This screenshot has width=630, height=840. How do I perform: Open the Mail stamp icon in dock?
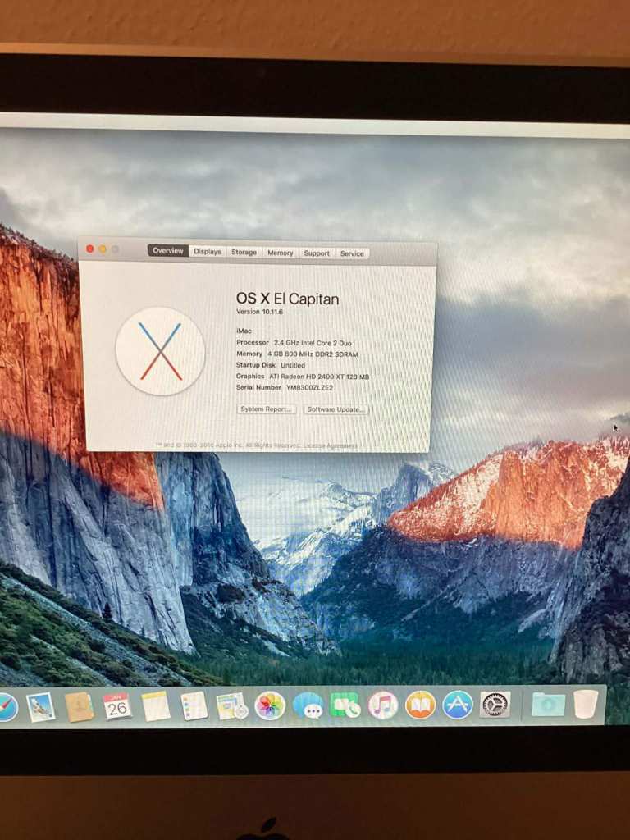(x=41, y=707)
